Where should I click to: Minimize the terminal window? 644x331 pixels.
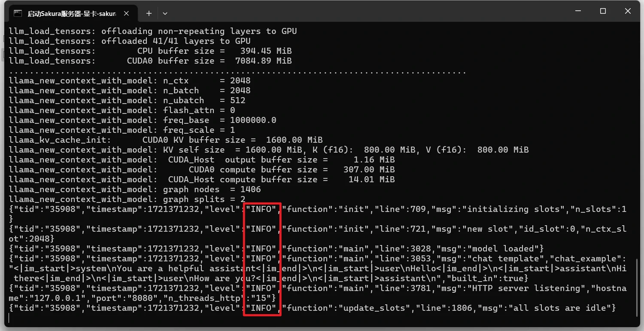click(578, 12)
